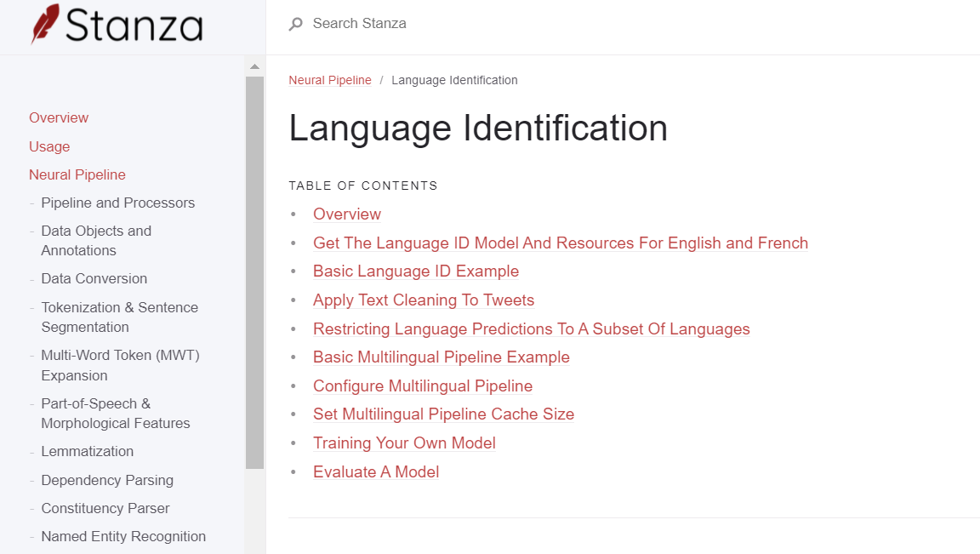Open the Neural Pipeline breadcrumb link
Viewport: 980px width, 554px height.
(330, 80)
